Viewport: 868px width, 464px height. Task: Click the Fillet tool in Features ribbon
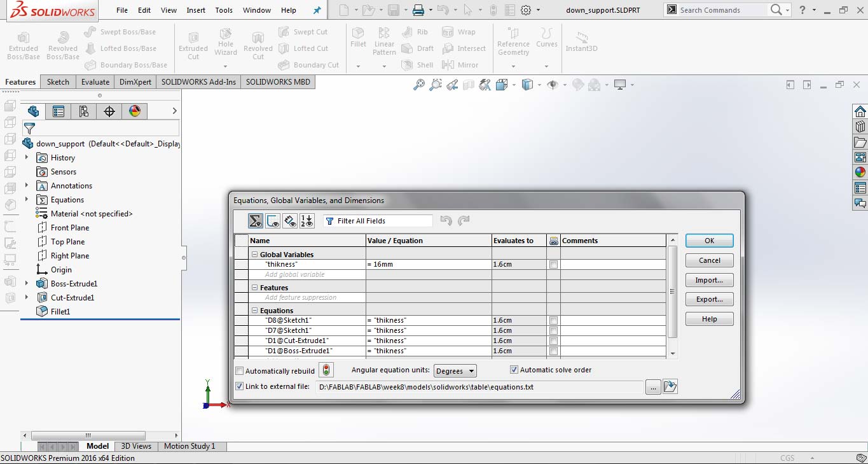[358, 38]
